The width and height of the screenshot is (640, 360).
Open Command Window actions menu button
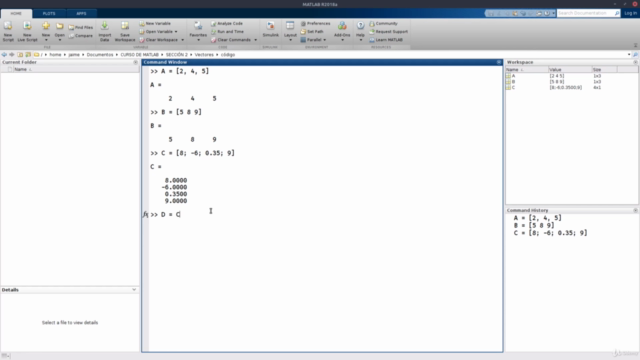click(499, 62)
